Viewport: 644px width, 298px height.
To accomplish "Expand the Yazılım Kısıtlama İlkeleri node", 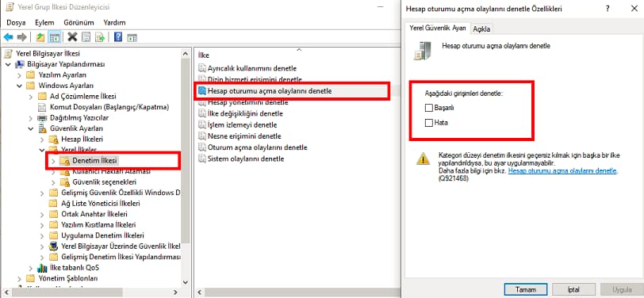I will point(42,225).
